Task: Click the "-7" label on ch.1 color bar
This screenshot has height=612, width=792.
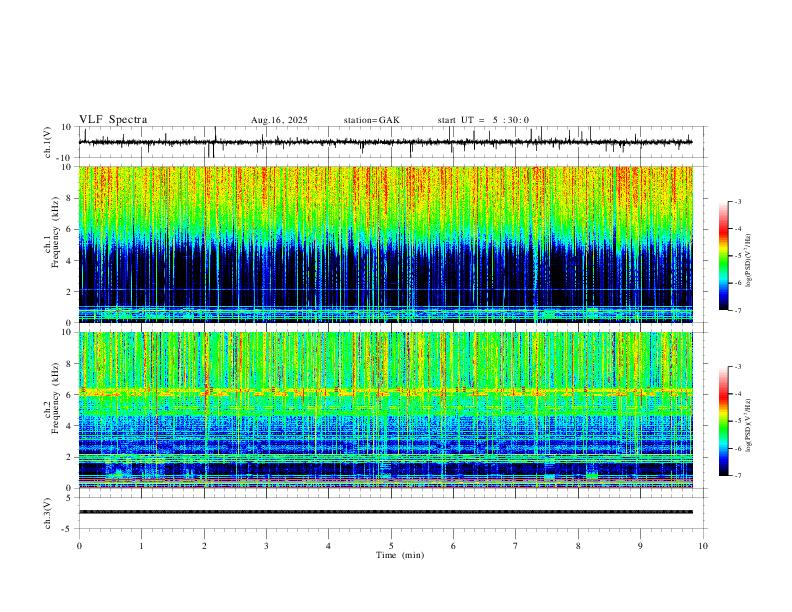Action: click(738, 311)
